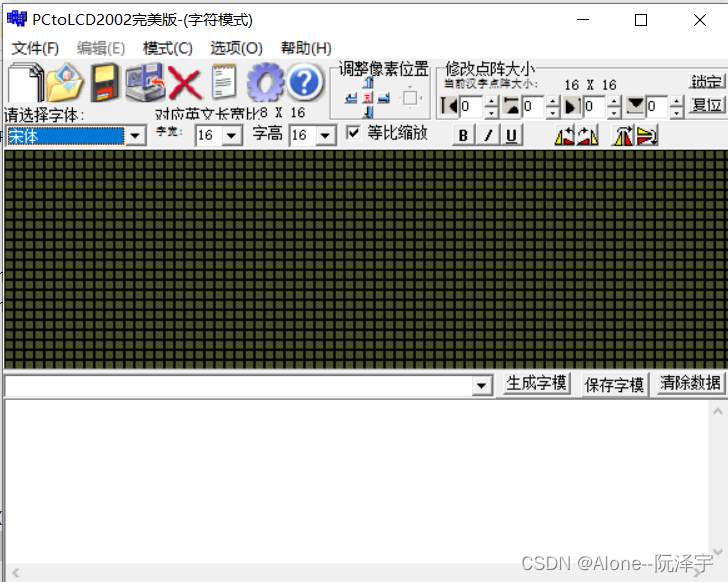Toggle bold with the B button
This screenshot has width=728, height=582.
pyautogui.click(x=463, y=136)
